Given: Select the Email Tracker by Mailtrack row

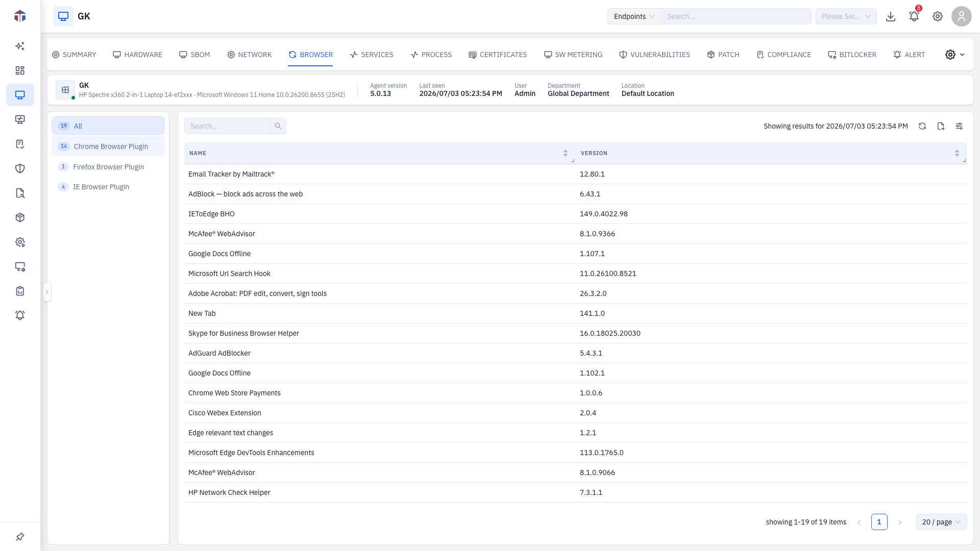Looking at the screenshot, I should (575, 174).
